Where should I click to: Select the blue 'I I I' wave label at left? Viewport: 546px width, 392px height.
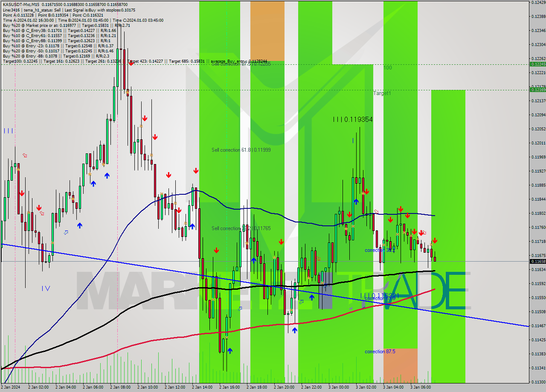(8, 131)
